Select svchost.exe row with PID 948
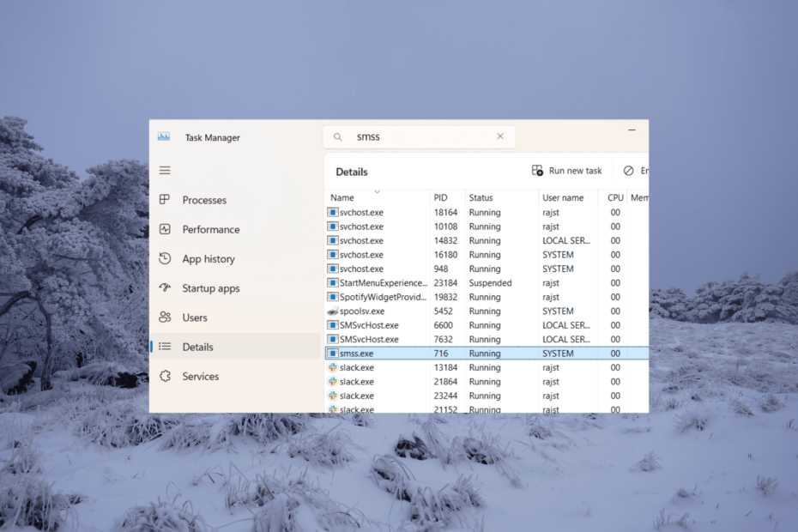Viewport: 798px width, 532px height. 486,269
